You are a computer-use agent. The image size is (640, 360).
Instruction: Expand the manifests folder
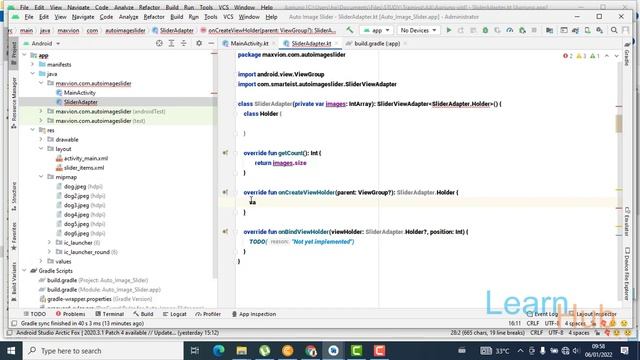tap(33, 64)
